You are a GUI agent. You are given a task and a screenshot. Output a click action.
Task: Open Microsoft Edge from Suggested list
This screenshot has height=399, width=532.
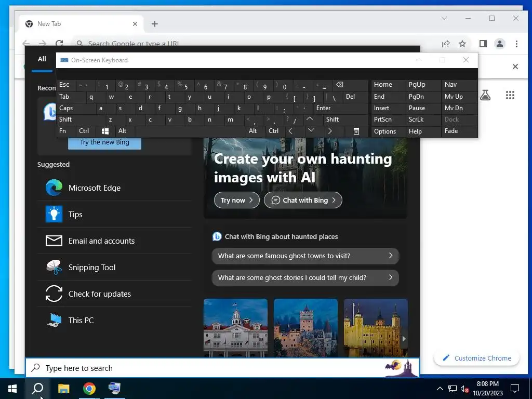click(x=114, y=188)
